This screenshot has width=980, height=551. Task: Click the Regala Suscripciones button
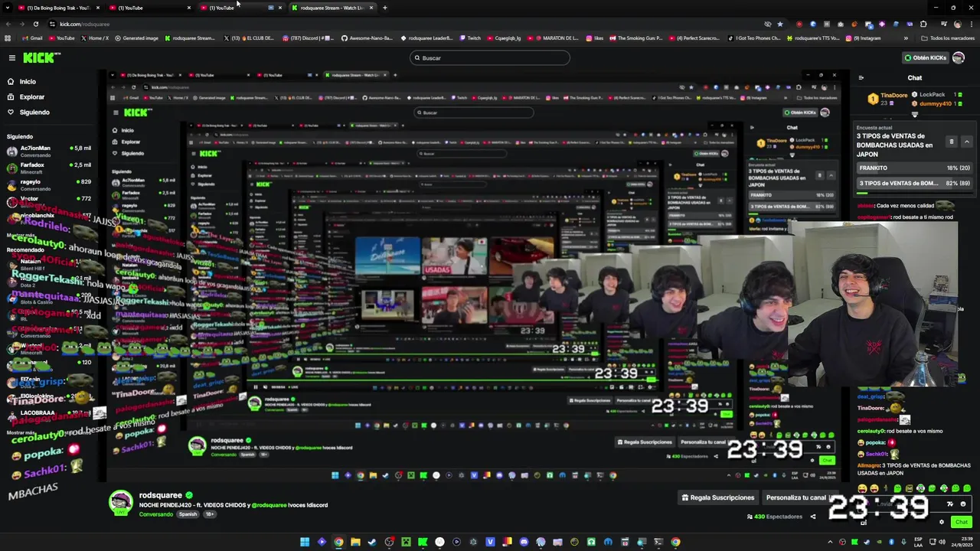coord(718,497)
